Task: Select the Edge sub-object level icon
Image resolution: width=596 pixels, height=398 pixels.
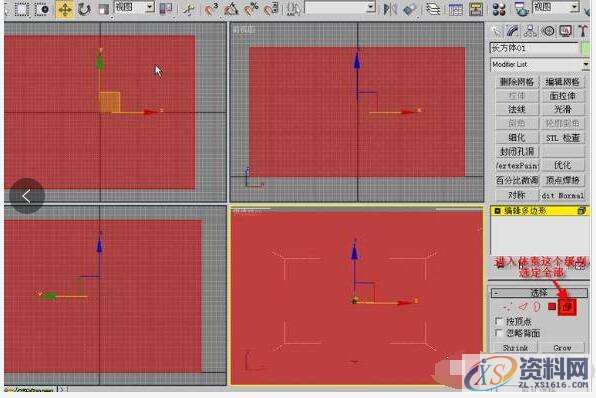Action: point(523,306)
